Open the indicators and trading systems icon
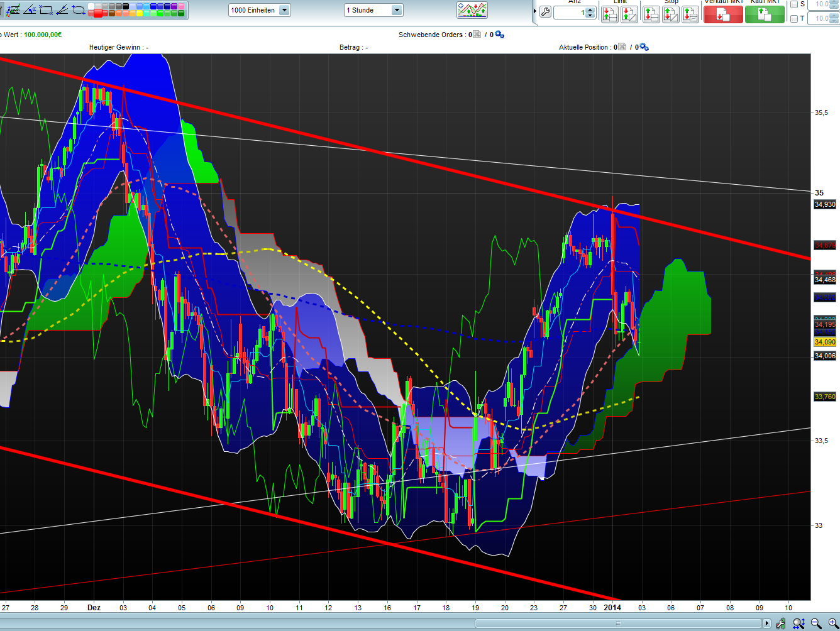The height and width of the screenshot is (631, 840). [x=472, y=10]
